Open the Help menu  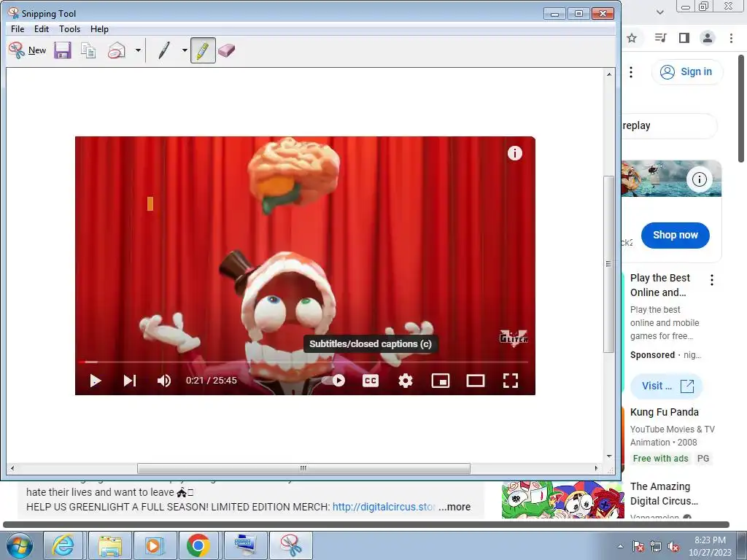99,29
